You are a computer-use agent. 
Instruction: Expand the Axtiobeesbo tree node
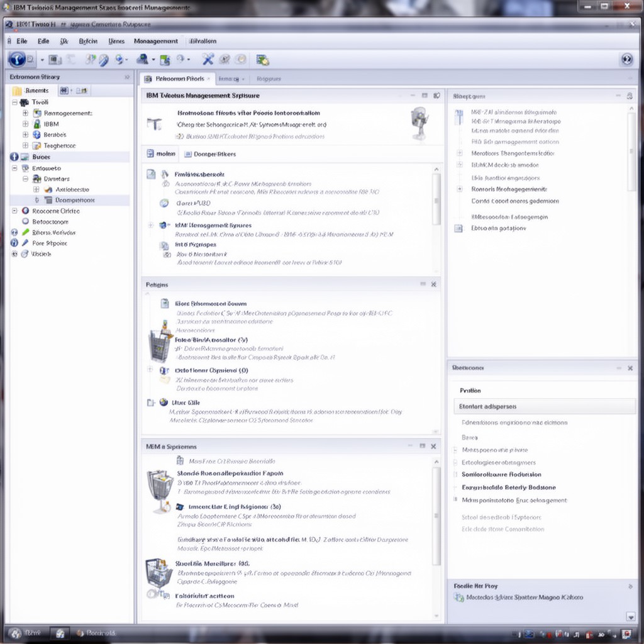(x=36, y=189)
